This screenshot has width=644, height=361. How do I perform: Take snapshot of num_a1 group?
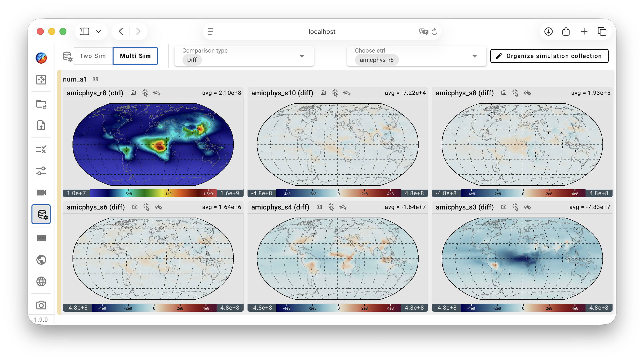(96, 79)
